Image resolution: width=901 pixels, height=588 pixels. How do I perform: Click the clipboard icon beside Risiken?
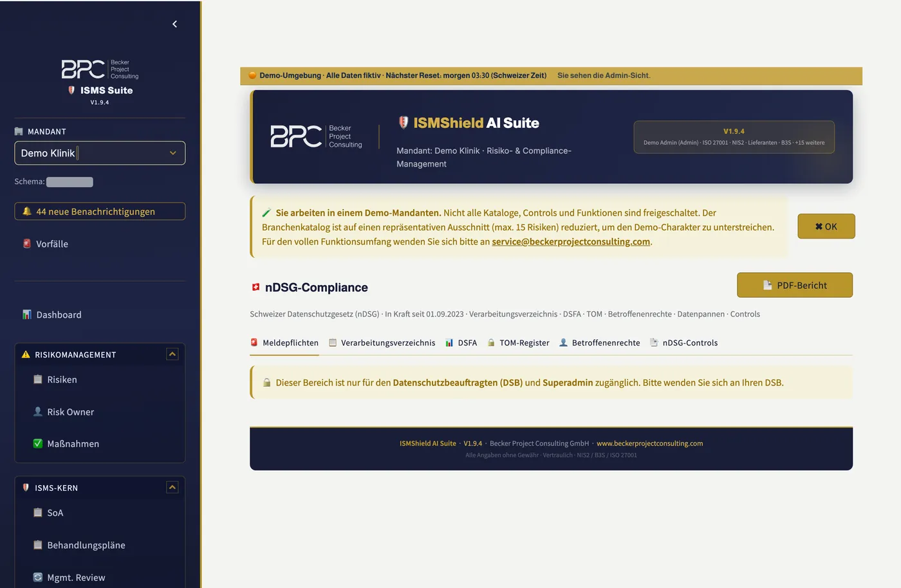point(38,380)
